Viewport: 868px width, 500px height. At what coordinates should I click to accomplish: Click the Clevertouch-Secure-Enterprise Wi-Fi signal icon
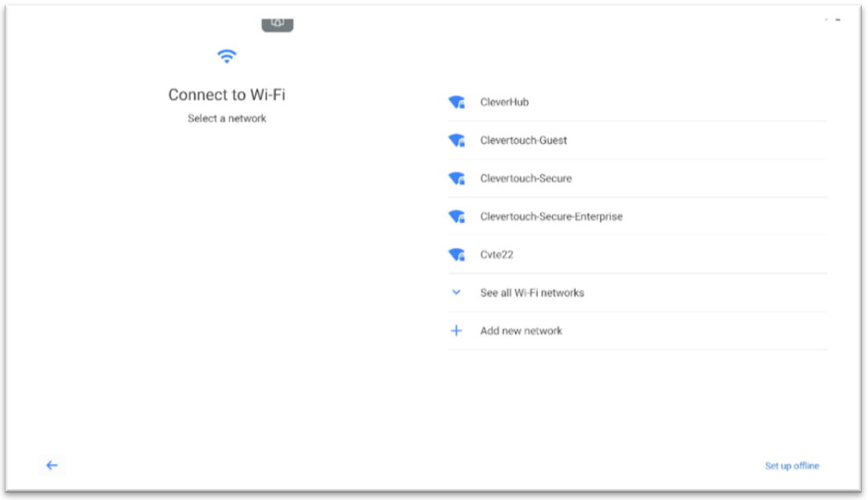[457, 217]
